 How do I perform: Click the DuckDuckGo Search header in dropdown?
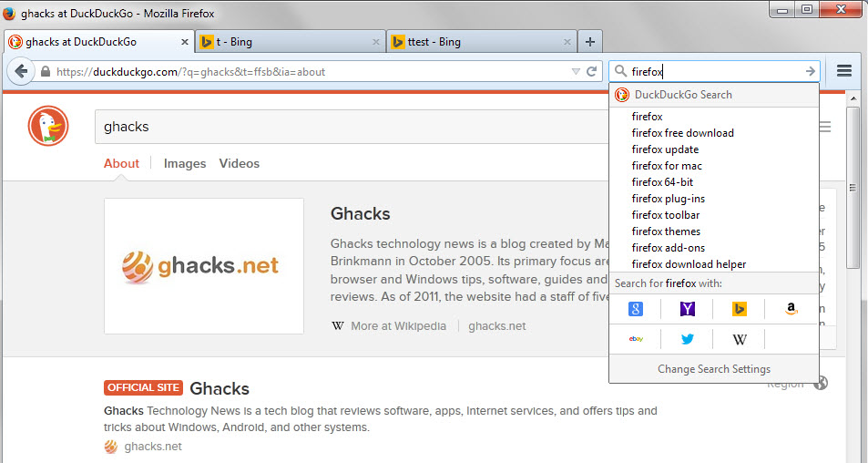(x=714, y=95)
